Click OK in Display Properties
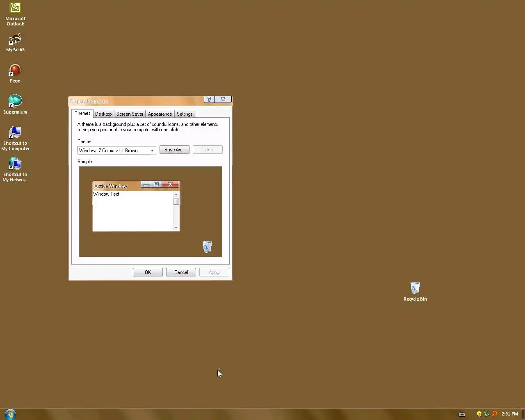 coord(148,272)
